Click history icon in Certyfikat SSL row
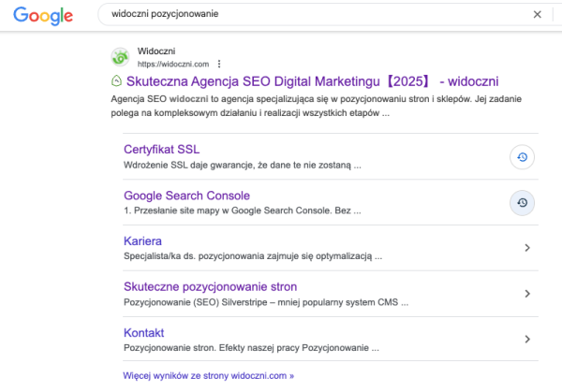This screenshot has width=562, height=392. click(522, 157)
